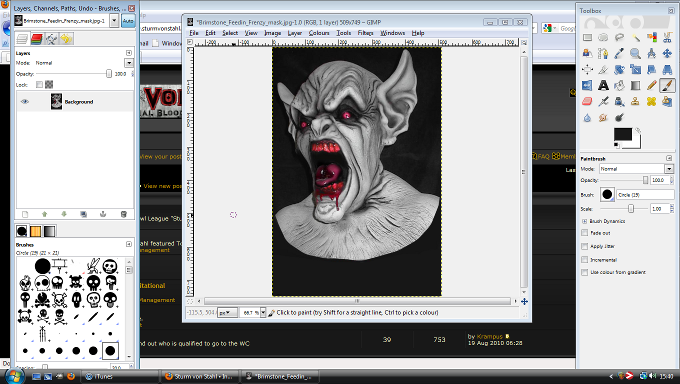
Task: Select the Rectangle Select tool
Action: click(x=587, y=38)
